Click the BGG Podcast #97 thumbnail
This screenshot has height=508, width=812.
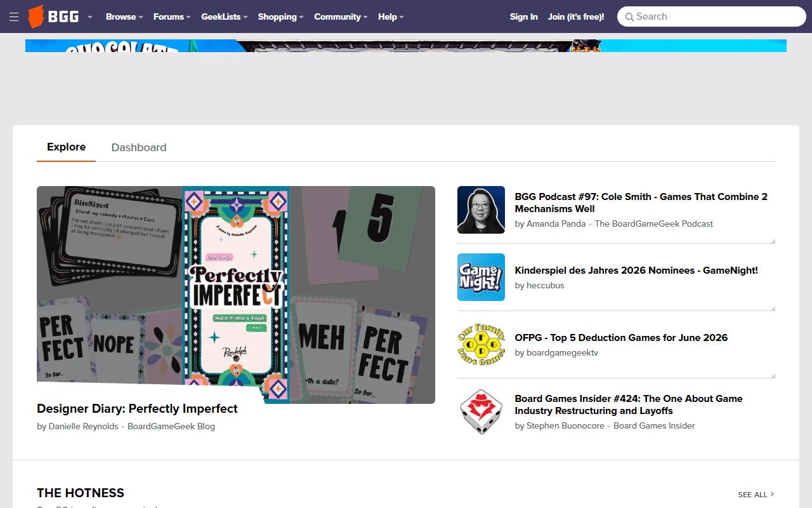point(481,210)
